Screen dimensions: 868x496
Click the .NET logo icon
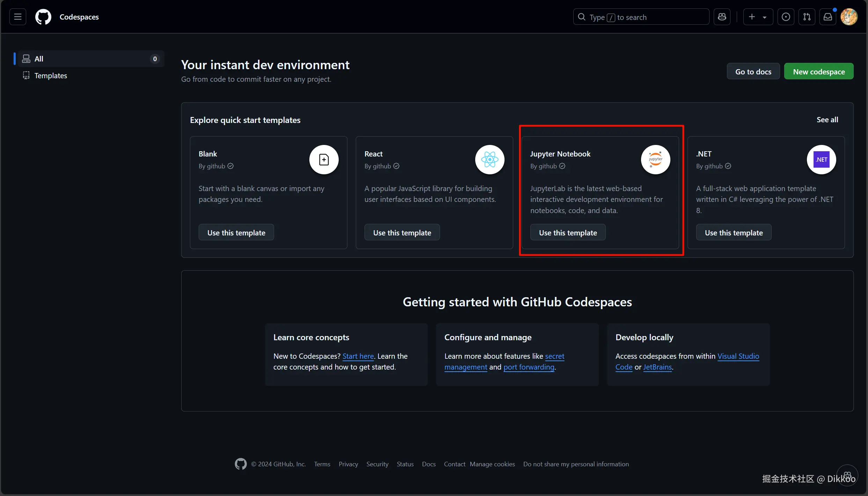coord(821,160)
